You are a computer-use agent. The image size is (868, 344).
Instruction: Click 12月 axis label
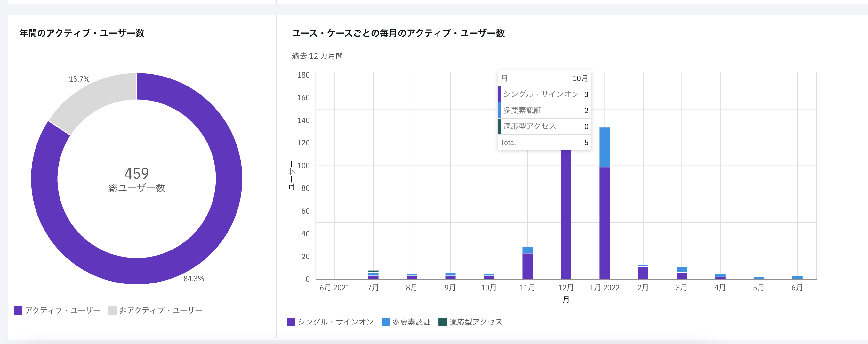(x=566, y=288)
